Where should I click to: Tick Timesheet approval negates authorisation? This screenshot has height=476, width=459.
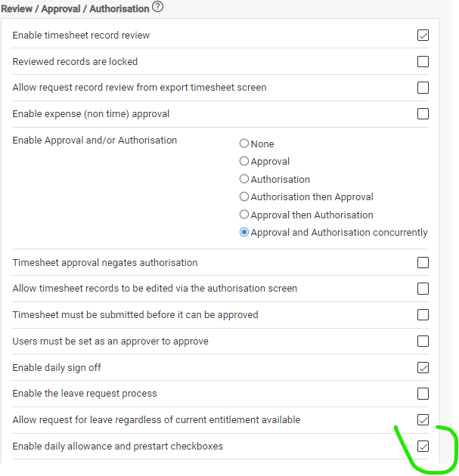click(x=423, y=263)
